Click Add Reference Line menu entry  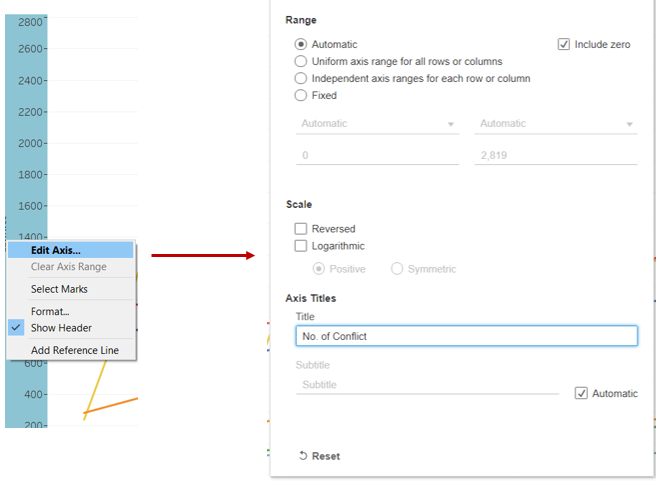[x=74, y=350]
